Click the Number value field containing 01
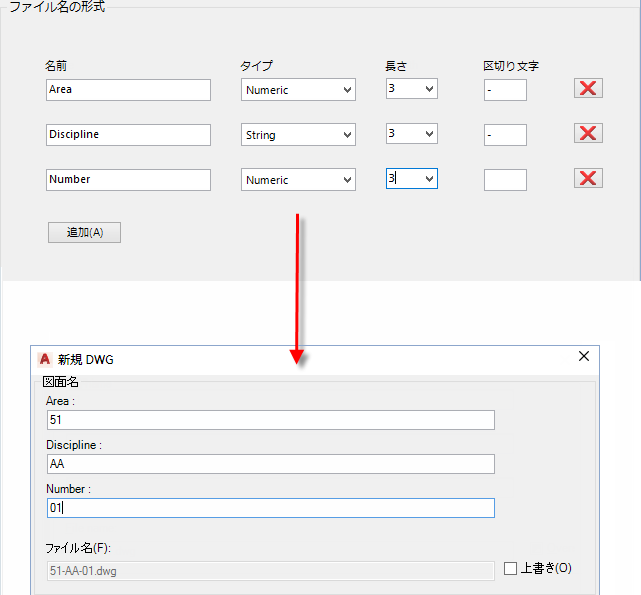641x595 pixels. pyautogui.click(x=271, y=508)
